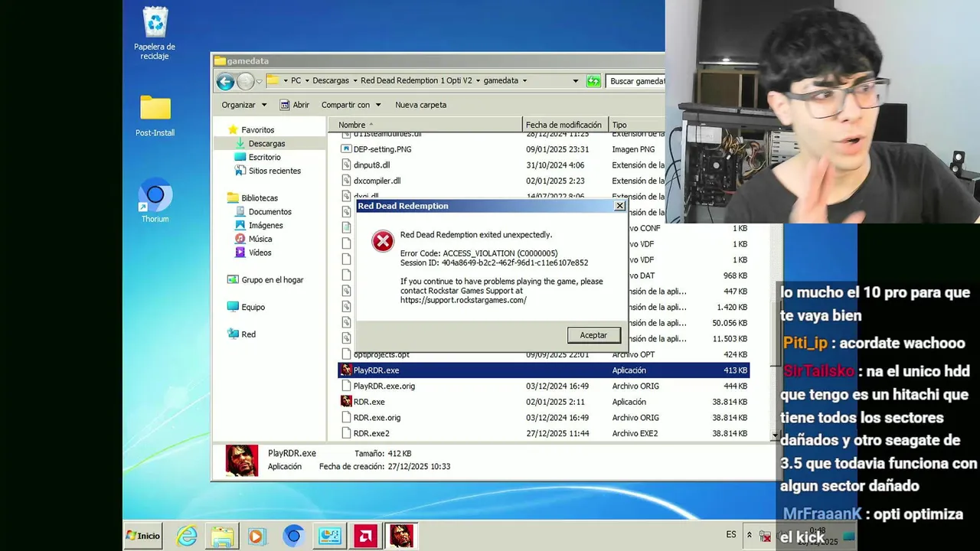Click the ES language indicator

pos(731,535)
